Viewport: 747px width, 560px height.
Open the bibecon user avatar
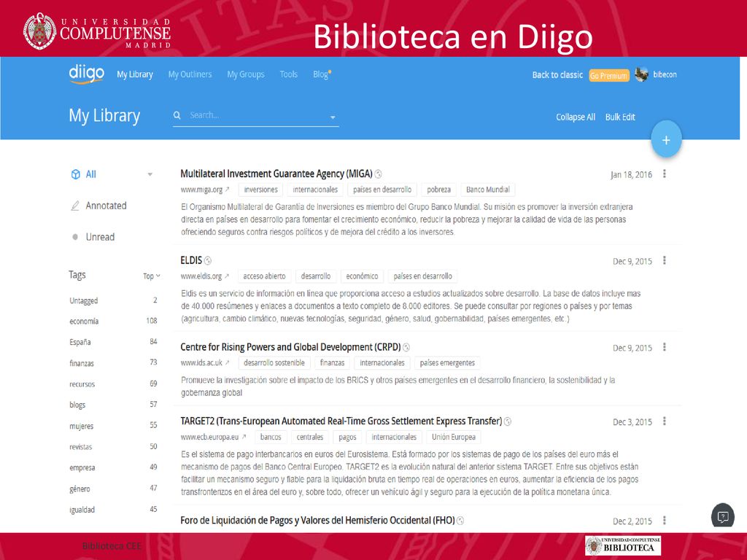pyautogui.click(x=641, y=74)
